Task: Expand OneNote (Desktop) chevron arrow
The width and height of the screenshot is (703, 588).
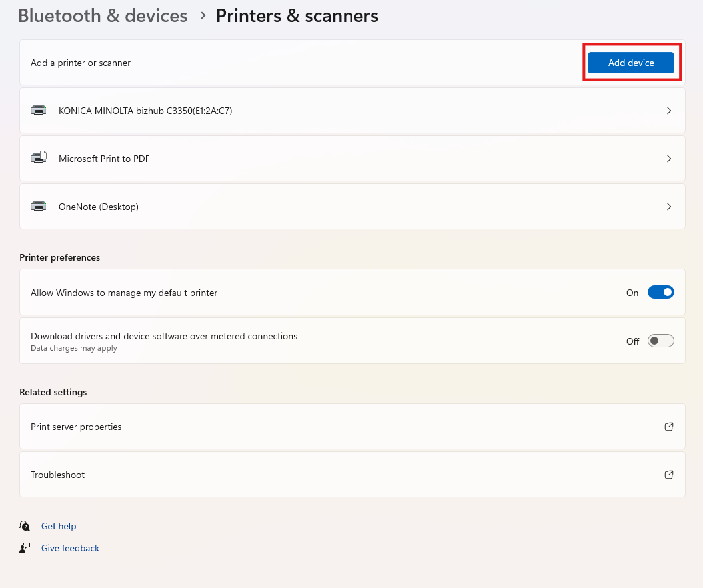Action: click(669, 207)
